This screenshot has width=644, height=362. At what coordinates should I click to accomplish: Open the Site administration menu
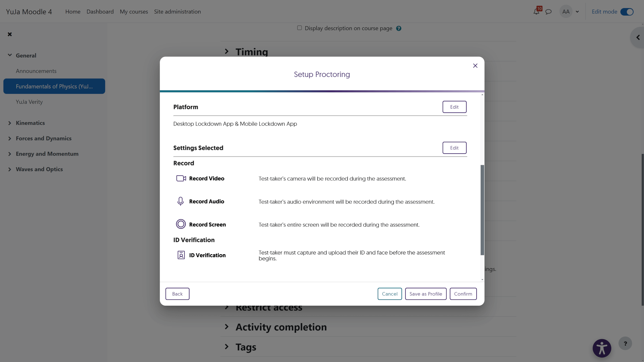(177, 11)
